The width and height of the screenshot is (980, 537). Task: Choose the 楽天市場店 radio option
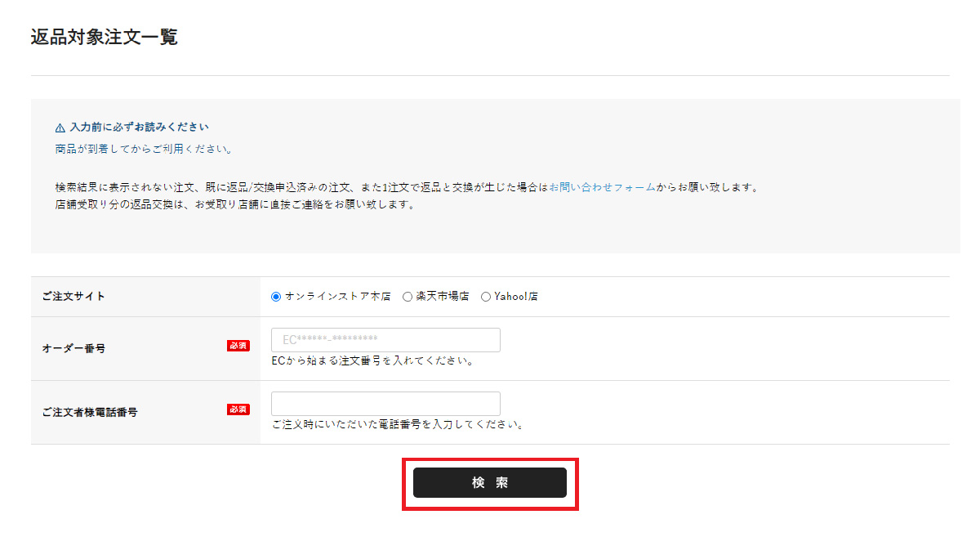tap(408, 297)
